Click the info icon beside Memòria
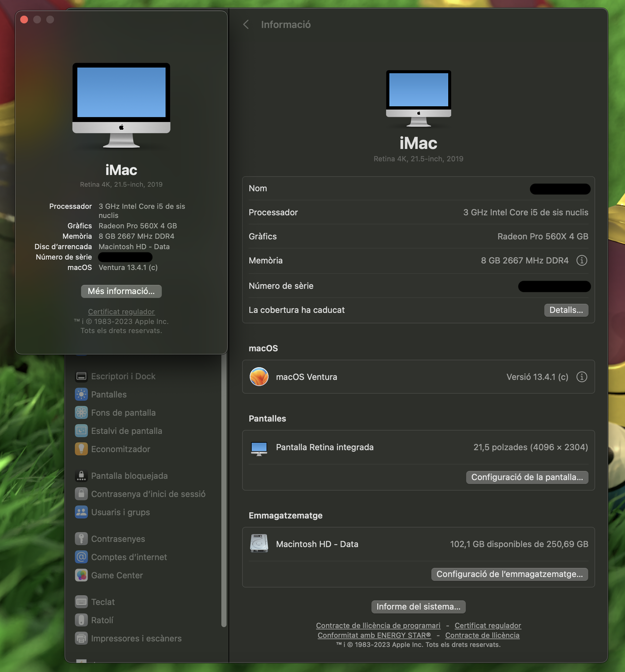This screenshot has height=672, width=625. [582, 261]
